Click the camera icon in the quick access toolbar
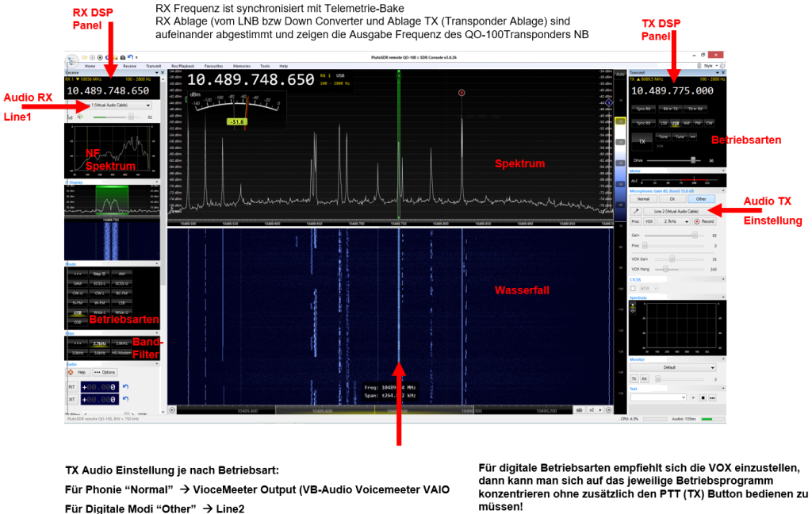The image size is (812, 514). [x=122, y=57]
